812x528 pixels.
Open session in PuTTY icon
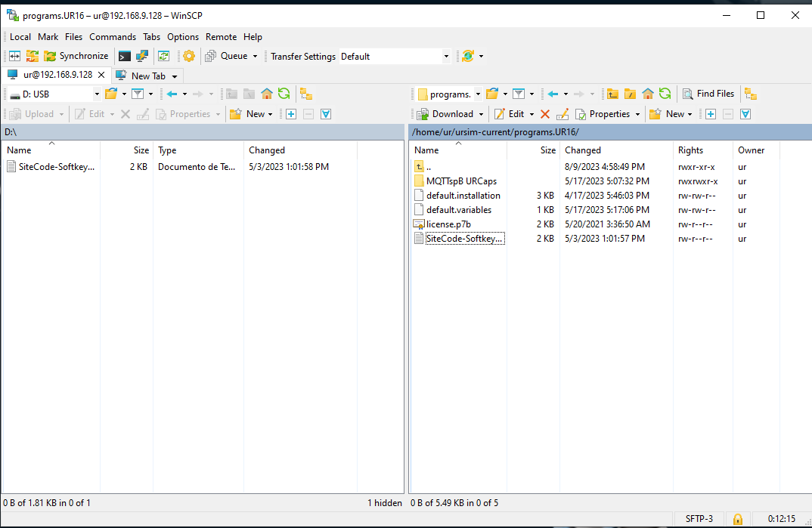[x=142, y=56]
